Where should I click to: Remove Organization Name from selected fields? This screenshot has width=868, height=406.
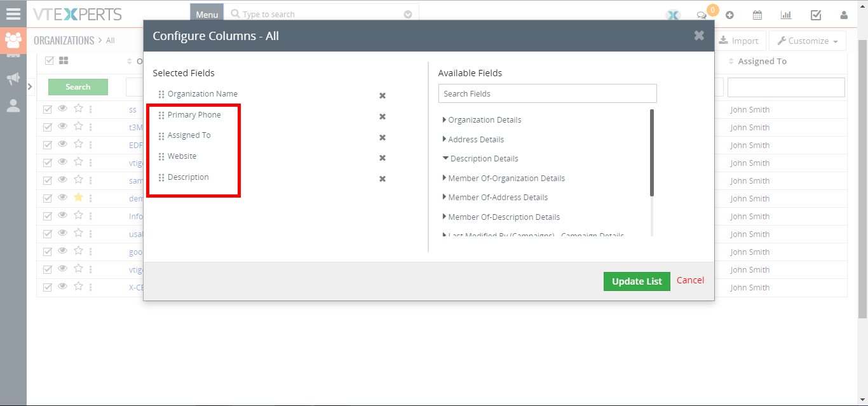click(383, 95)
